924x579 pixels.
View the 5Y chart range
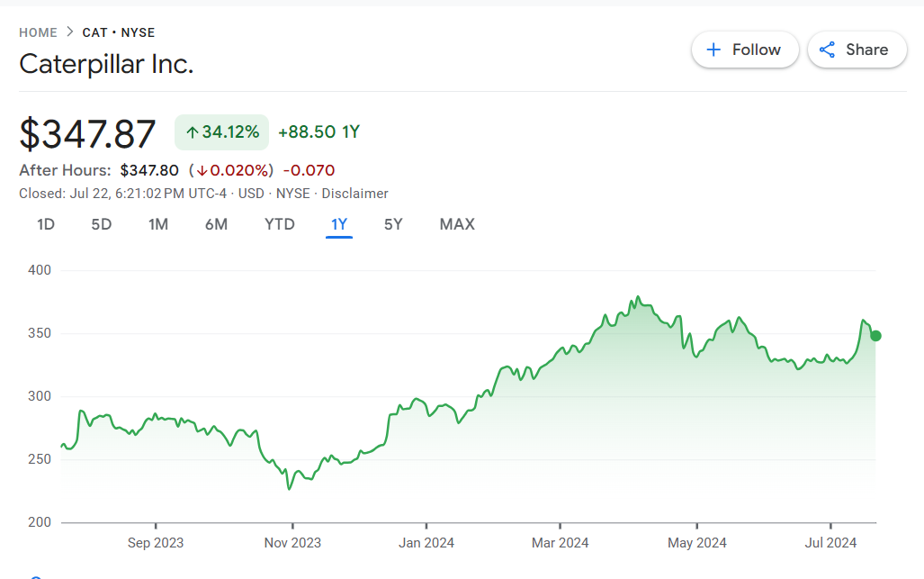pos(393,224)
